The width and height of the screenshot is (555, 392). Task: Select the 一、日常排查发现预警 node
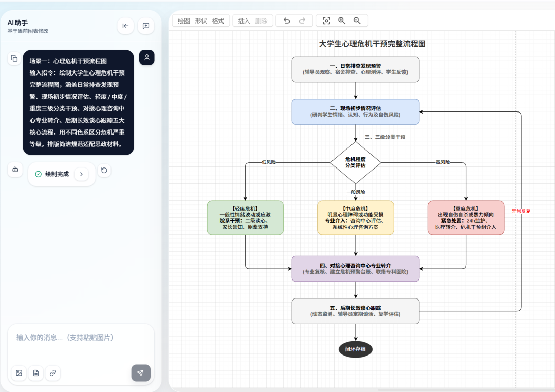(356, 69)
